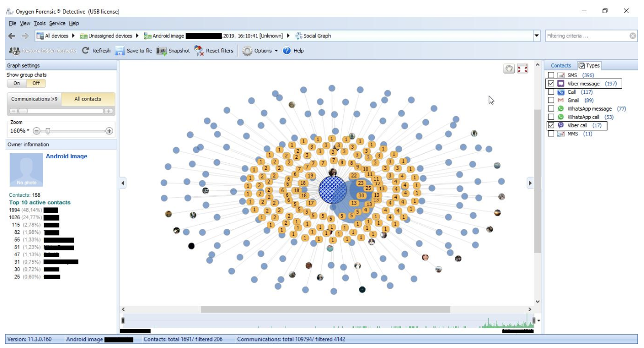Image resolution: width=644 pixels, height=348 pixels.
Task: Select the orange node labeled 25
Action: [368, 188]
